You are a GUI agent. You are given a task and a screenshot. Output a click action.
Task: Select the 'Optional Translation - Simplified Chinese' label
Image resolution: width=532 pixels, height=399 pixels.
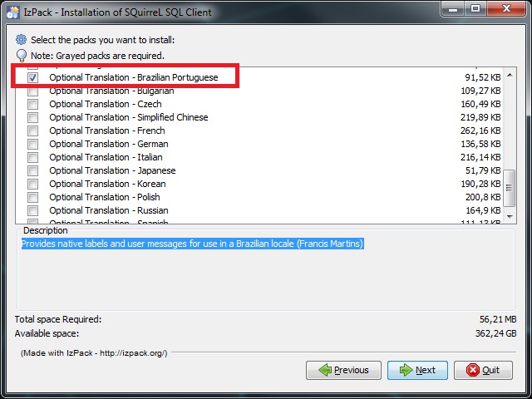click(129, 117)
